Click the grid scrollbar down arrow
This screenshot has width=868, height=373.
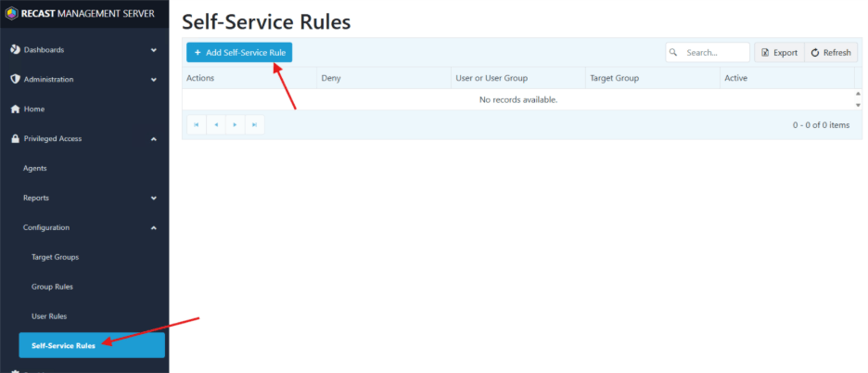pyautogui.click(x=859, y=105)
